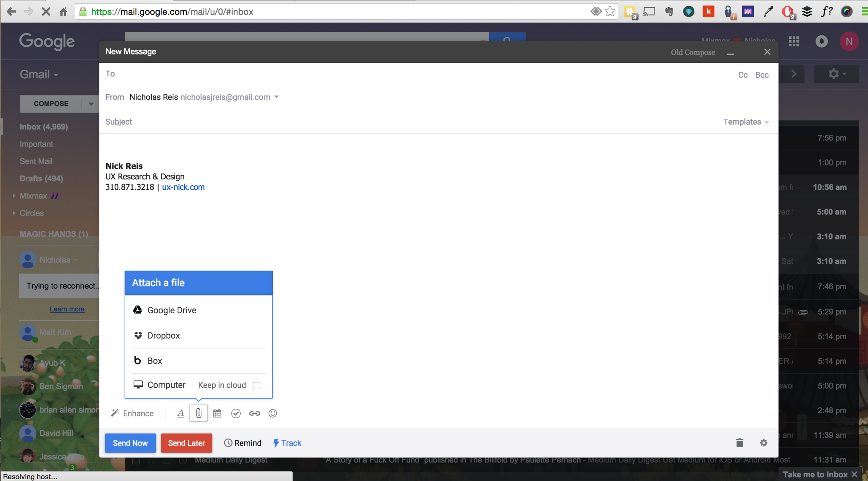Attach a file from Computer
868x481 pixels.
(x=159, y=385)
